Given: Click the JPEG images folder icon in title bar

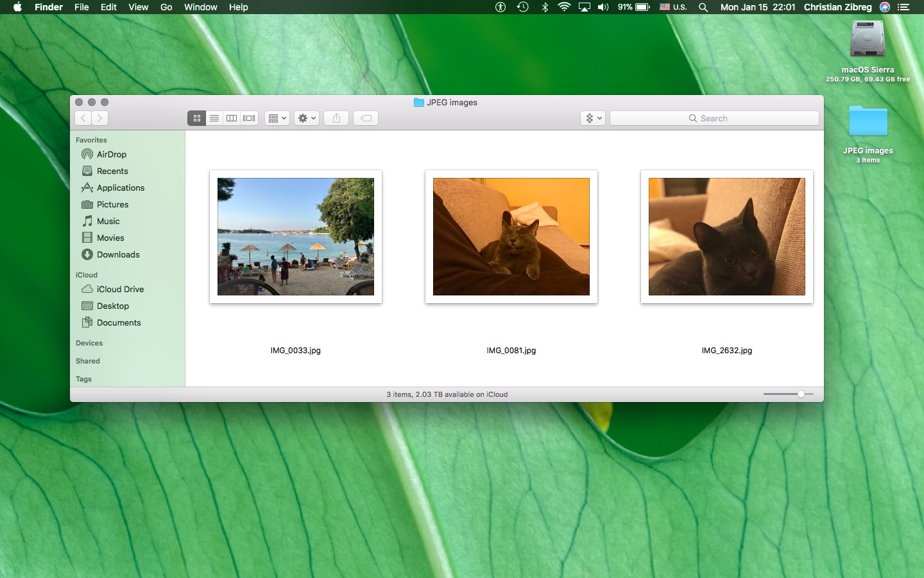Looking at the screenshot, I should click(419, 102).
